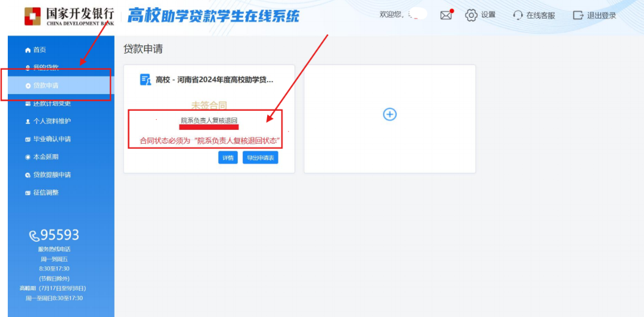Click the 欢迎您 greeting text

click(391, 15)
